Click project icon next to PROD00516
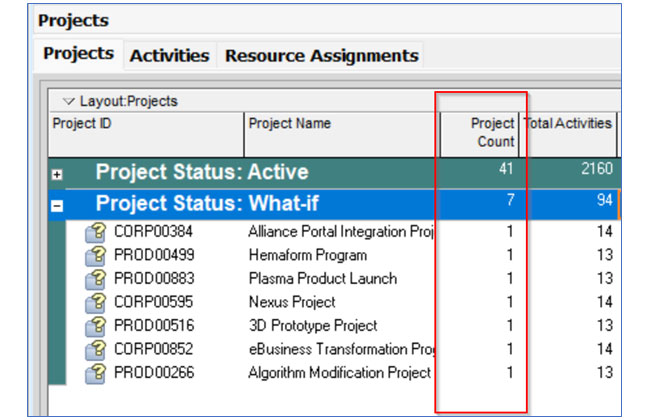 97,326
